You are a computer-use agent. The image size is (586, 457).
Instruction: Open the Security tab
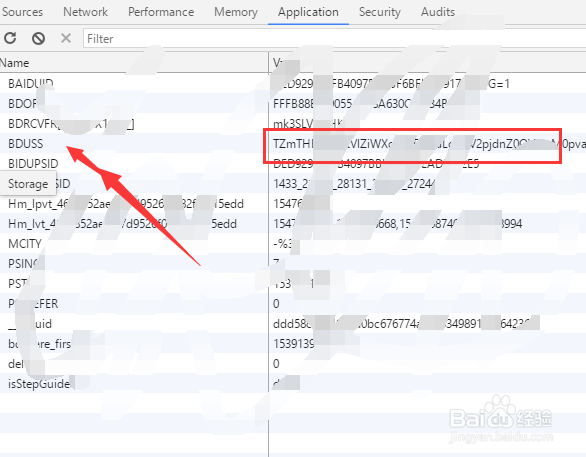(380, 12)
